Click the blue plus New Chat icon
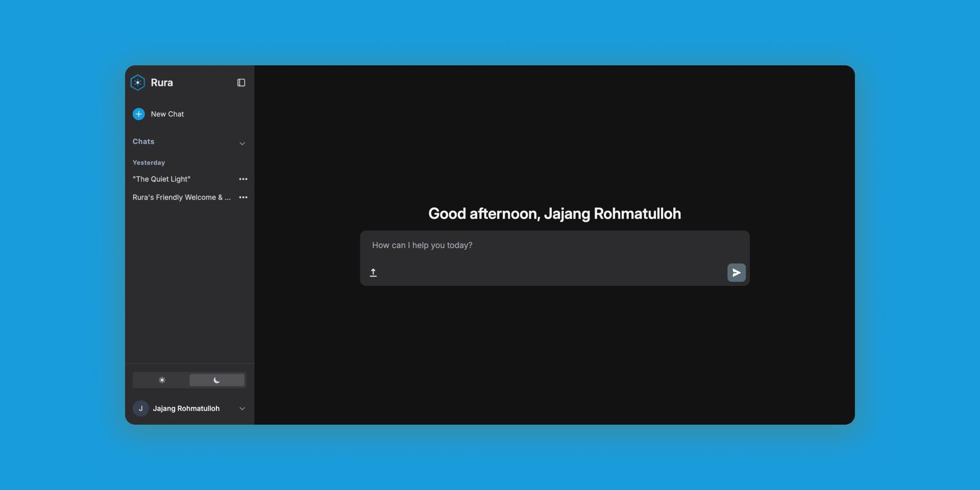This screenshot has width=980, height=490. (139, 114)
